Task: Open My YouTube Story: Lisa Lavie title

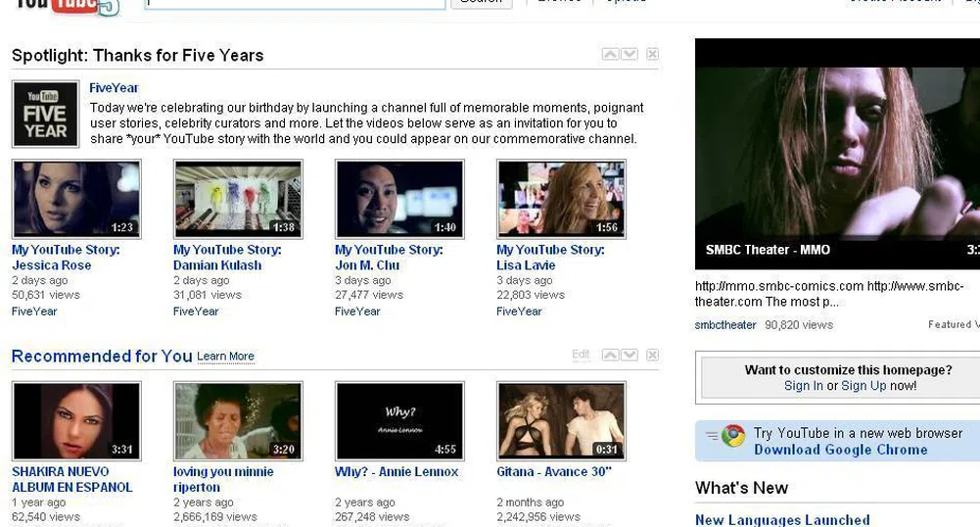Action: pyautogui.click(x=550, y=258)
